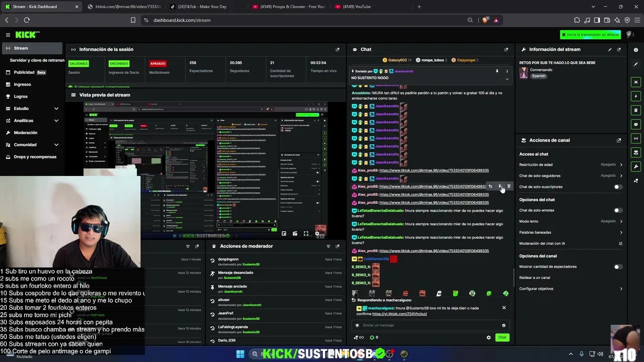Unpin the pinned chat message

(x=497, y=71)
